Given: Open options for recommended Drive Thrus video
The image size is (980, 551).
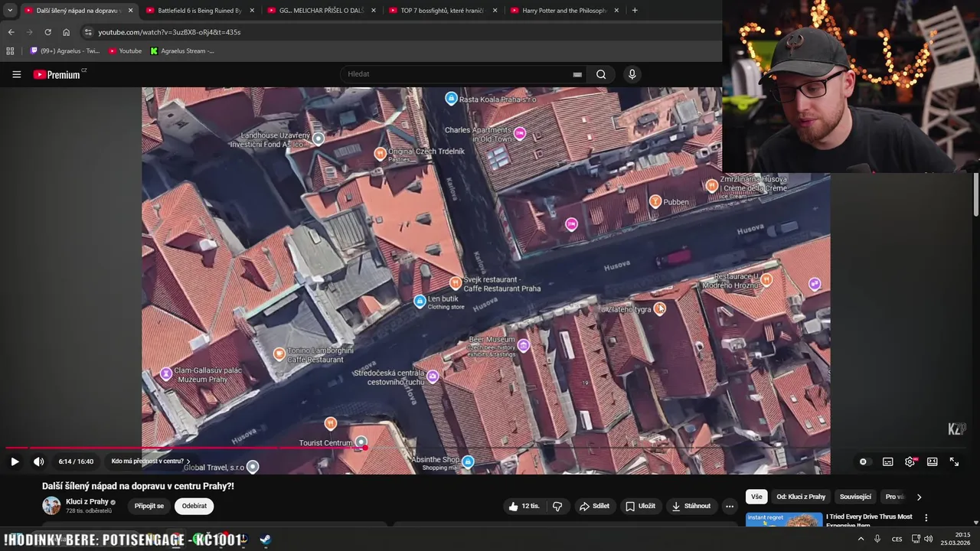Looking at the screenshot, I should [x=926, y=518].
